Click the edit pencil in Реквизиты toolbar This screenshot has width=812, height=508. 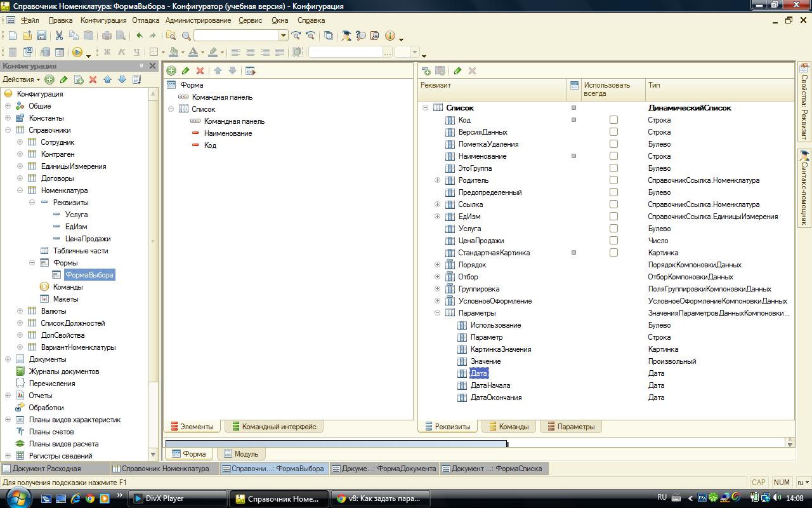pyautogui.click(x=457, y=70)
